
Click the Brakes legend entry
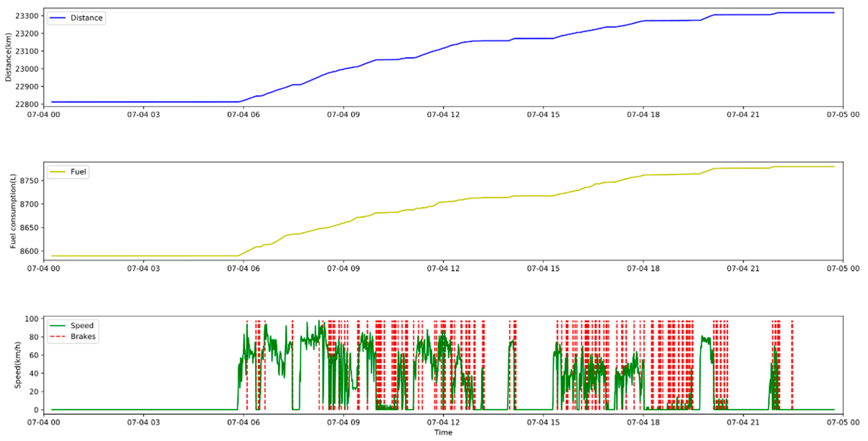tap(73, 337)
